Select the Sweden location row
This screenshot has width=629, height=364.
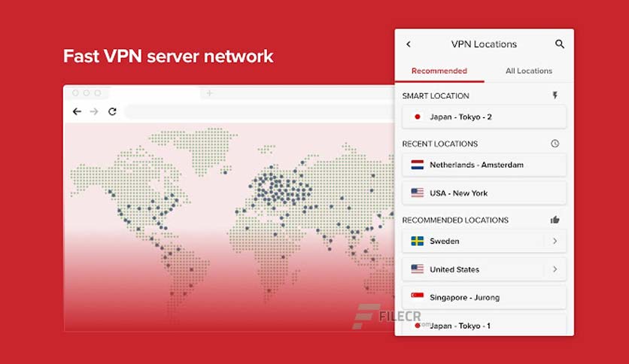pyautogui.click(x=485, y=241)
